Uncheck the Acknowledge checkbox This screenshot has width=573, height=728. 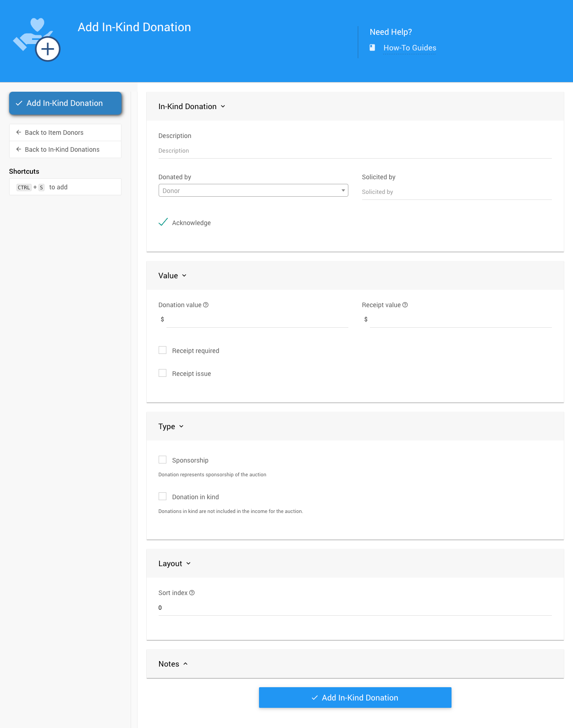(163, 222)
